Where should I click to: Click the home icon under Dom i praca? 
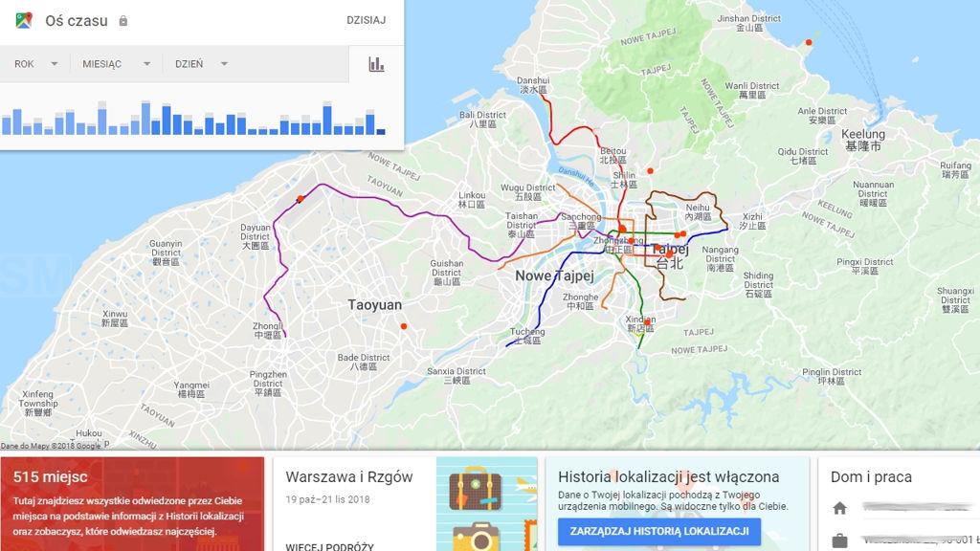tap(840, 508)
